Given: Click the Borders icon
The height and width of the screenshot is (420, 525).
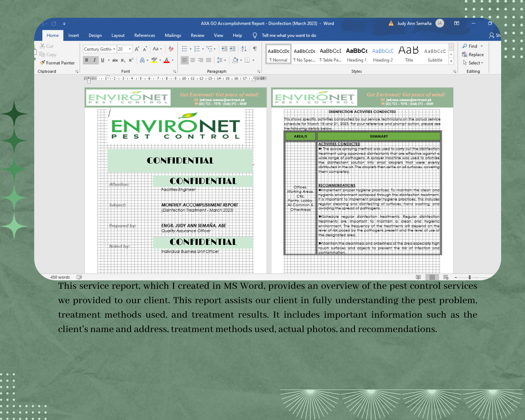Looking at the screenshot, I should (x=247, y=60).
